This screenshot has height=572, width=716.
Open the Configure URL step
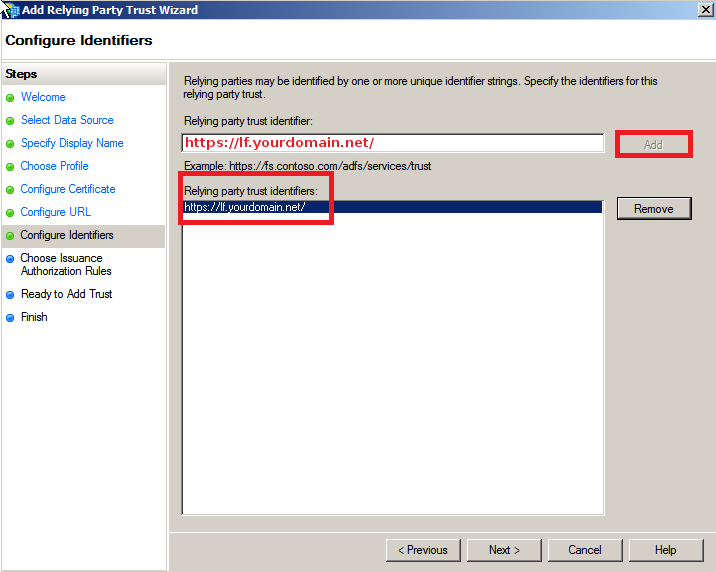pos(56,212)
